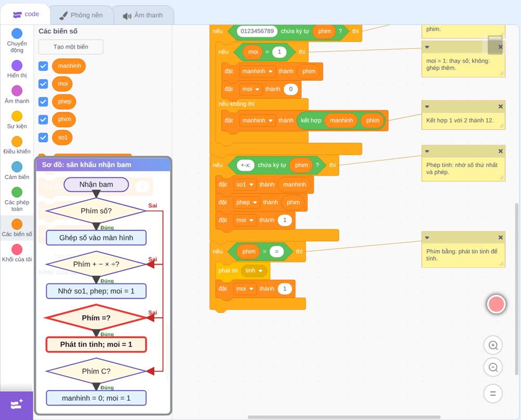Select the Âm thanh category circle in sidebar
The image size is (521, 420).
[17, 91]
